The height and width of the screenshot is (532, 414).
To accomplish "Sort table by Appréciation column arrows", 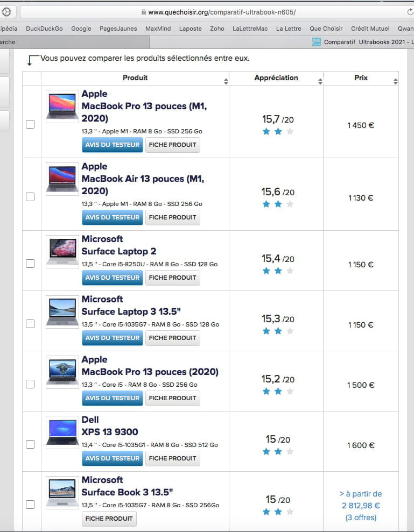I will (320, 81).
